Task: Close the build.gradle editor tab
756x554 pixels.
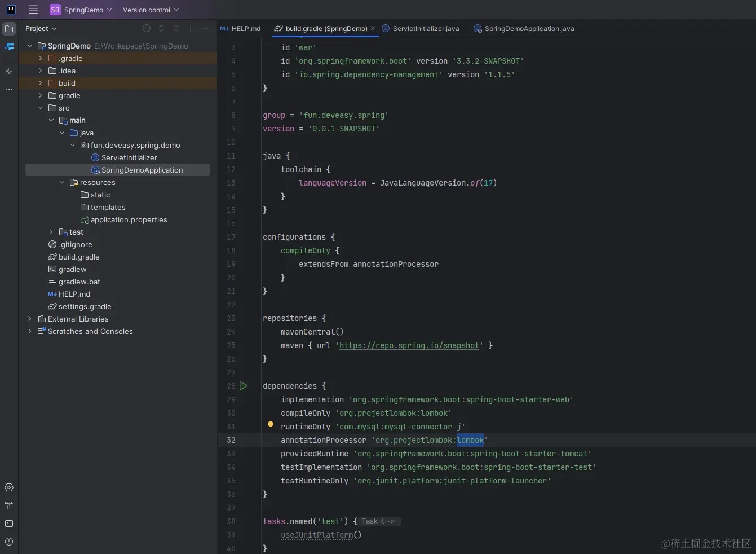Action: (x=373, y=28)
